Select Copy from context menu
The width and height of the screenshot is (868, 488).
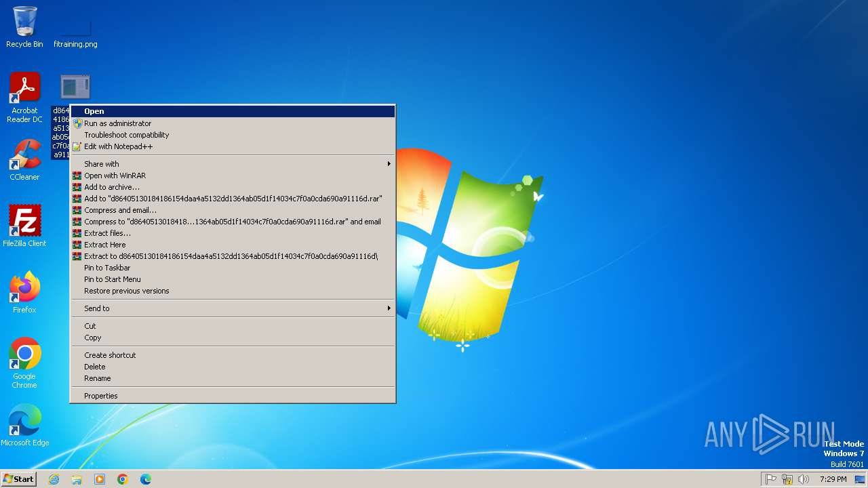(233, 338)
